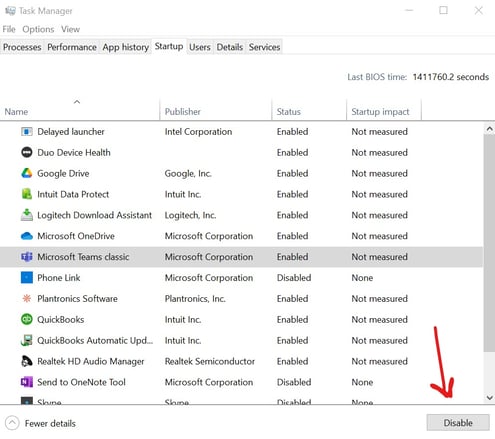This screenshot has height=439, width=495.
Task: Select the QuickBooks entry name
Action: 61,319
